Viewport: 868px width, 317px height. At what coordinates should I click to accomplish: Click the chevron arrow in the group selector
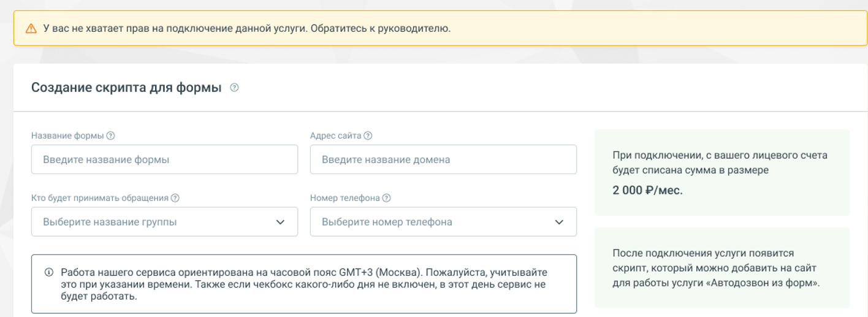pyautogui.click(x=280, y=222)
